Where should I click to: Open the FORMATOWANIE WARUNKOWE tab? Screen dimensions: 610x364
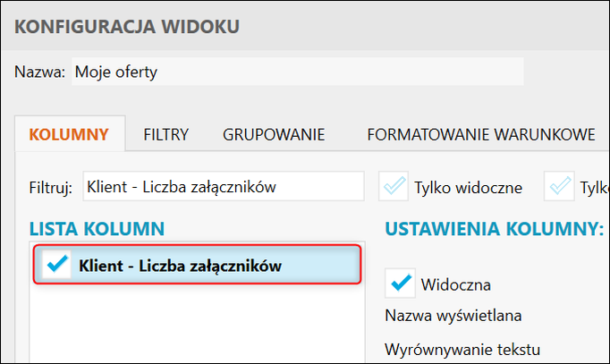480,135
